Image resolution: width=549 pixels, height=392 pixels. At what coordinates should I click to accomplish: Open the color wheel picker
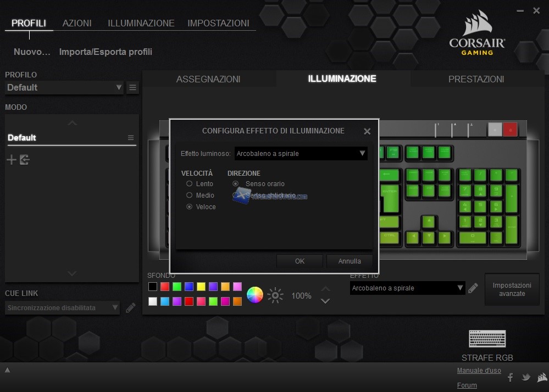tap(255, 295)
